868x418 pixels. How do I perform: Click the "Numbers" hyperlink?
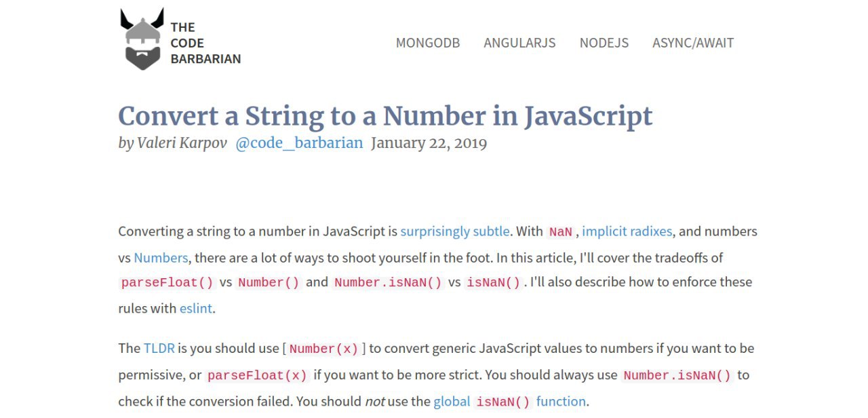pyautogui.click(x=161, y=258)
